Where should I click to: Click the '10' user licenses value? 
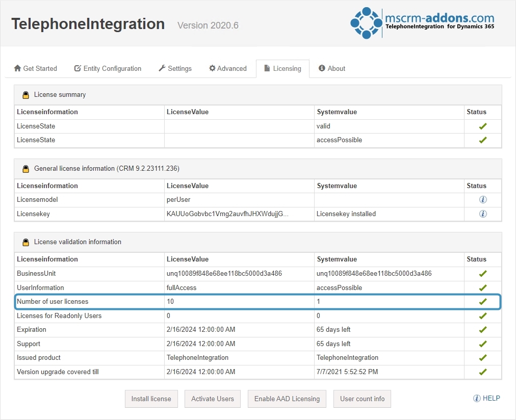(x=170, y=302)
